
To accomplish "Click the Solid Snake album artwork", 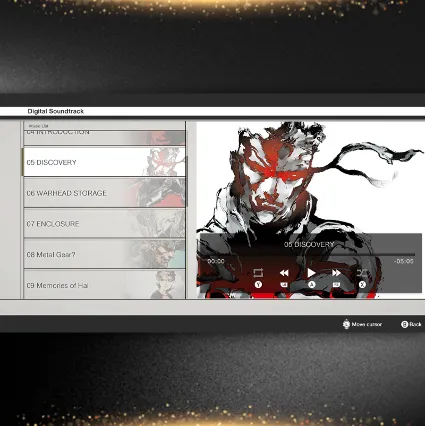I will [x=311, y=210].
